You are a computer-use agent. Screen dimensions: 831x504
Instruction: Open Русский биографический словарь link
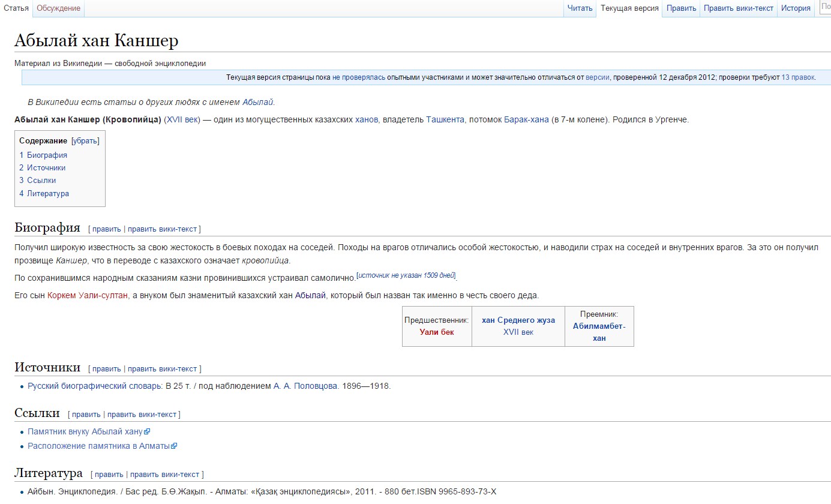coord(94,386)
